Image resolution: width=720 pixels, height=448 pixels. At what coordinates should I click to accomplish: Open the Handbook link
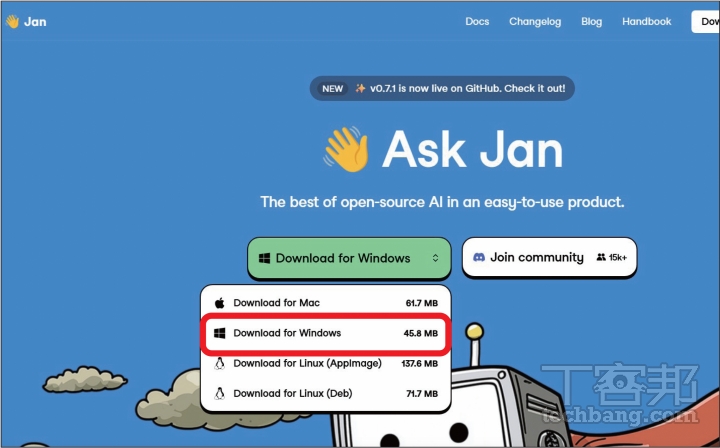pyautogui.click(x=647, y=22)
